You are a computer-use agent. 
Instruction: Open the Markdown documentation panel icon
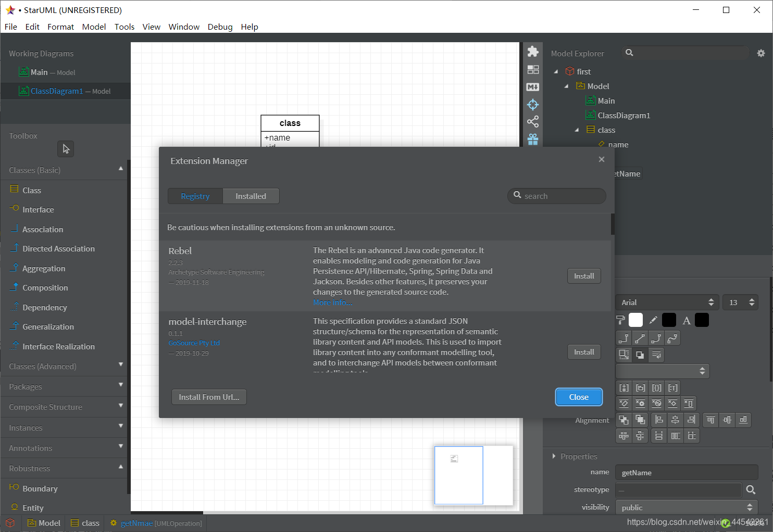tap(533, 87)
